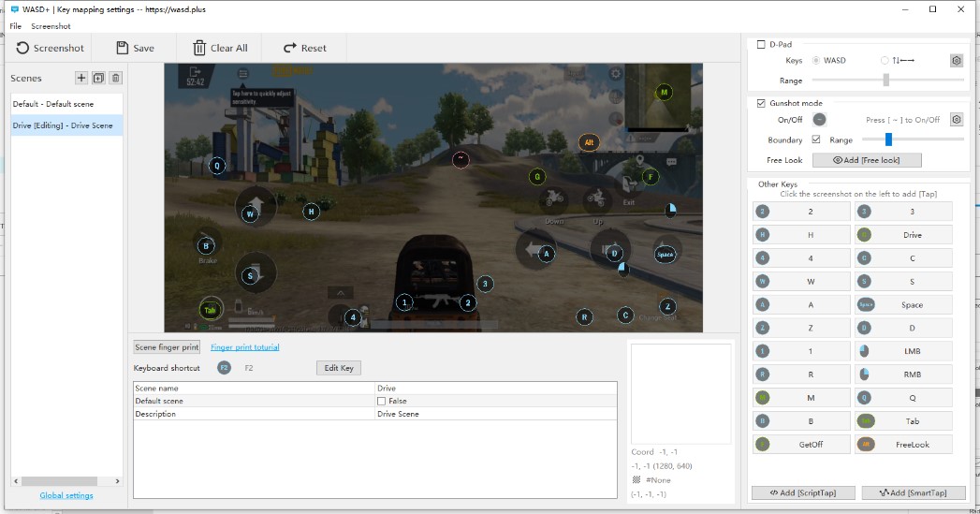The height and width of the screenshot is (514, 980).
Task: Click the Space key marker on the game preview
Action: pos(665,255)
